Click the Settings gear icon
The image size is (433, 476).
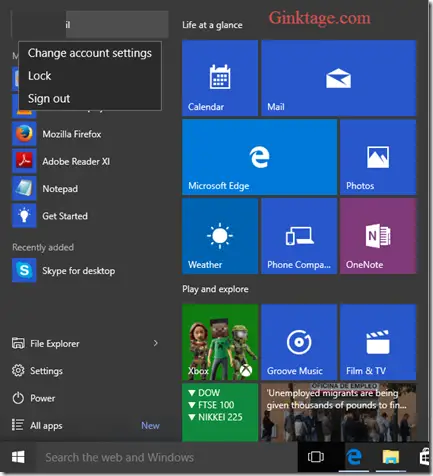point(18,371)
